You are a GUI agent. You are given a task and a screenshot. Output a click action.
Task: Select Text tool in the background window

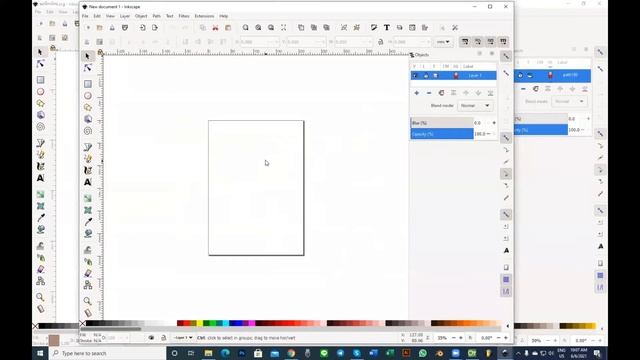click(x=40, y=178)
